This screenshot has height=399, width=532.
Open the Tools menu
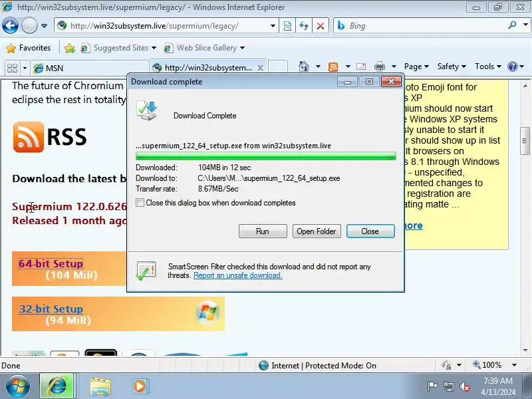(488, 66)
